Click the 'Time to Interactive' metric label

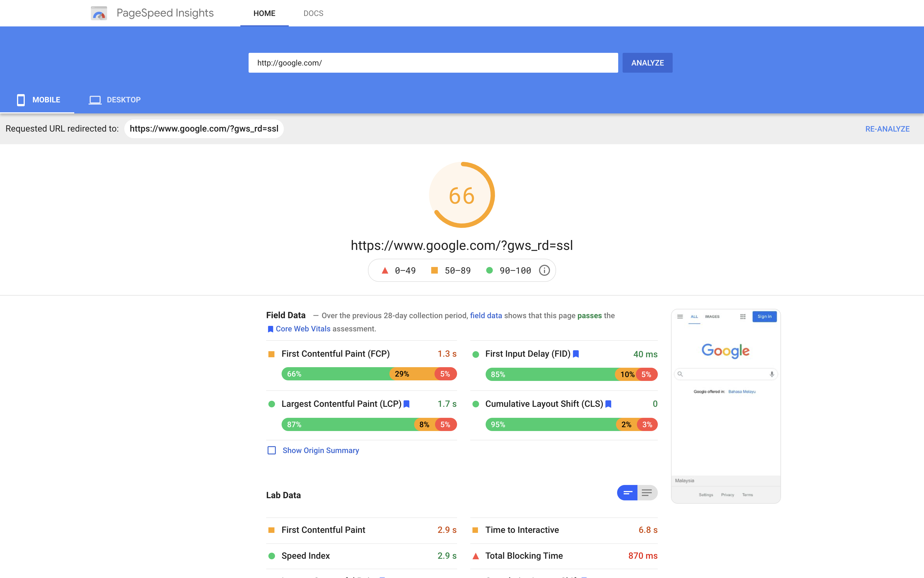click(x=522, y=530)
